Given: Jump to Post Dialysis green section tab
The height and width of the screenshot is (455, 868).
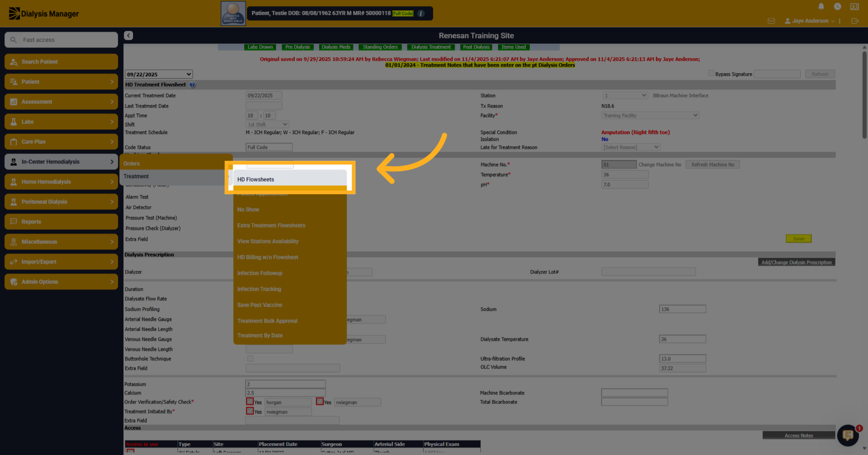Looking at the screenshot, I should [x=476, y=47].
